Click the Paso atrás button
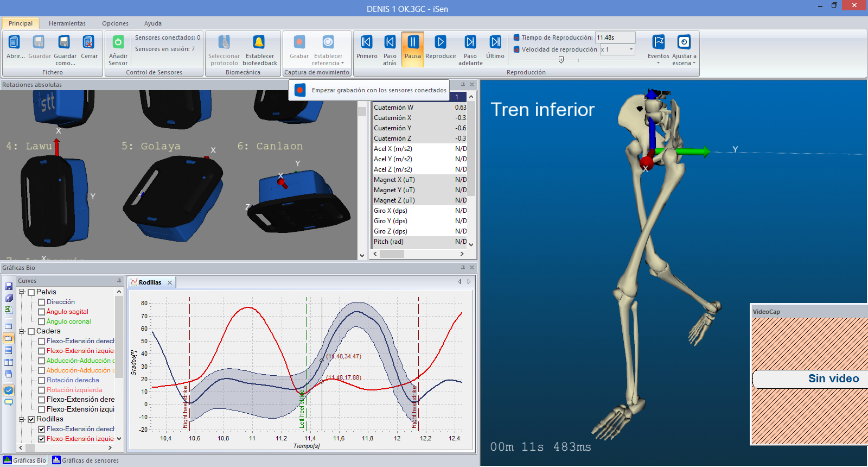The width and height of the screenshot is (868, 467). point(390,42)
